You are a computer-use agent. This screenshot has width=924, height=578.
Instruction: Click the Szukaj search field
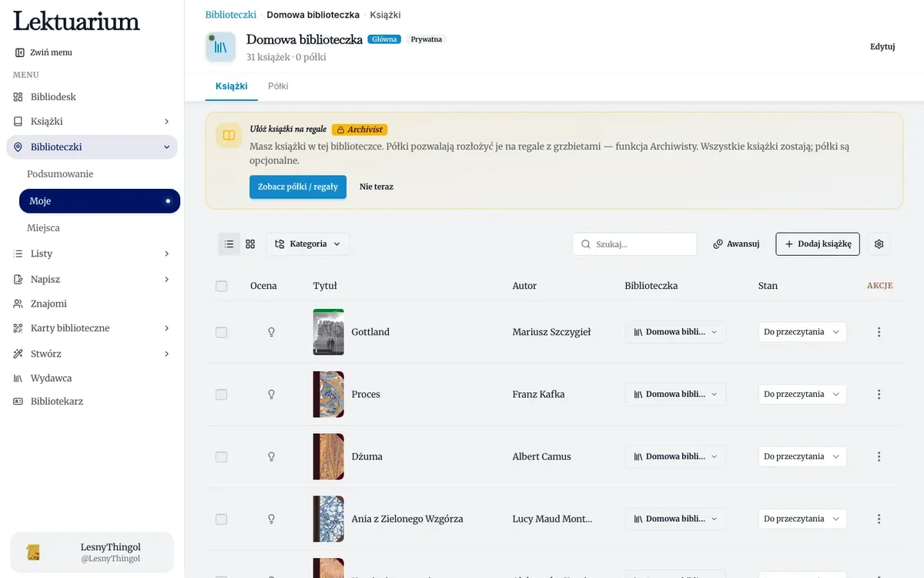[x=634, y=244]
